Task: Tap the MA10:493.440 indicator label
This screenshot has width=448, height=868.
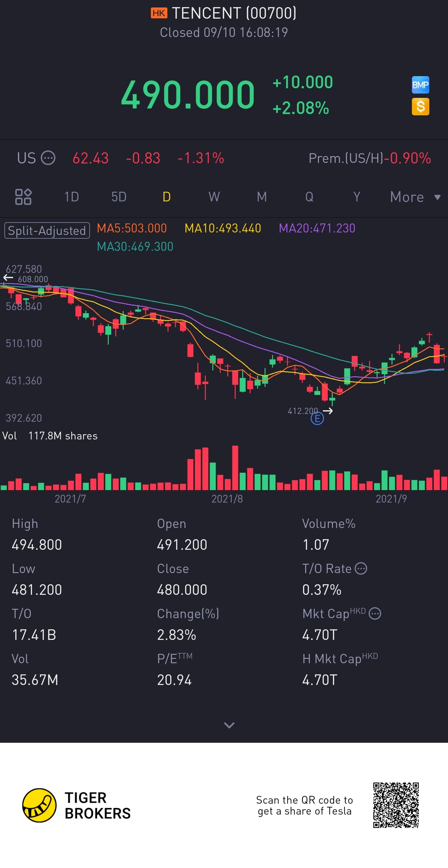Action: [223, 228]
